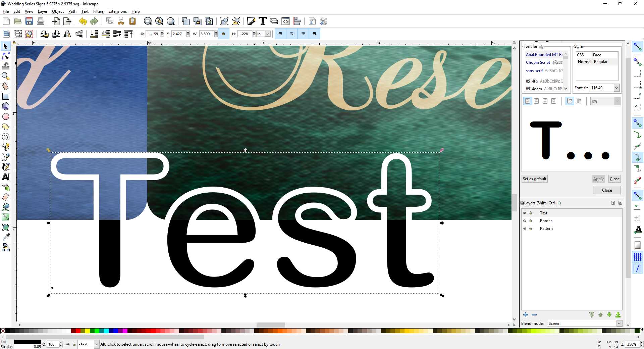Lock the Pattern layer
This screenshot has width=644, height=349.
531,228
